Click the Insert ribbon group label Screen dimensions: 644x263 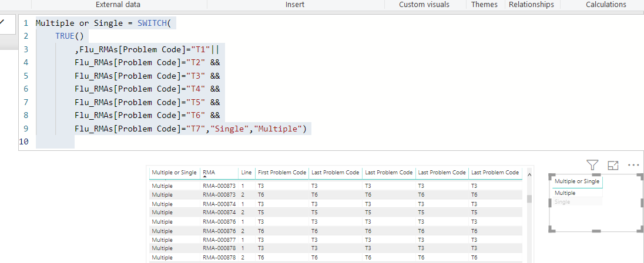(295, 5)
